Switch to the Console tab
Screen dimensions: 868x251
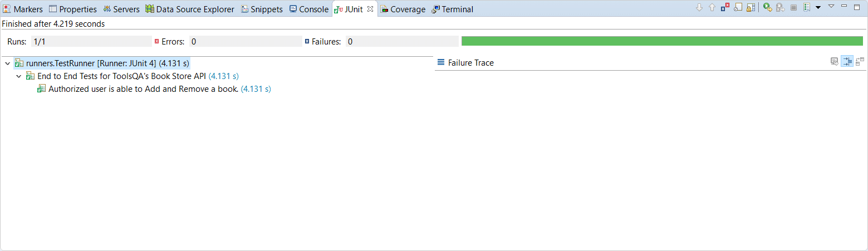coord(309,9)
